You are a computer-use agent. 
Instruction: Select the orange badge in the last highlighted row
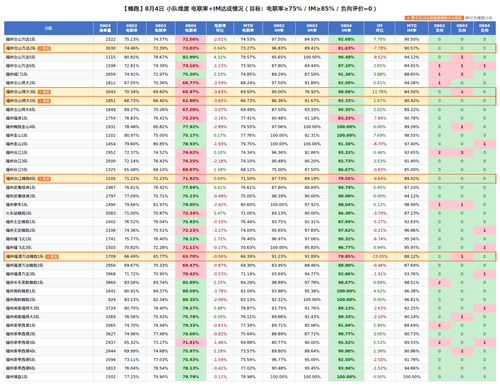pyautogui.click(x=52, y=257)
